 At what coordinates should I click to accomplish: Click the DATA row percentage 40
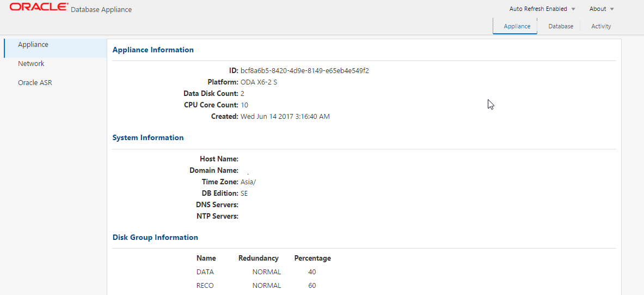(x=312, y=272)
